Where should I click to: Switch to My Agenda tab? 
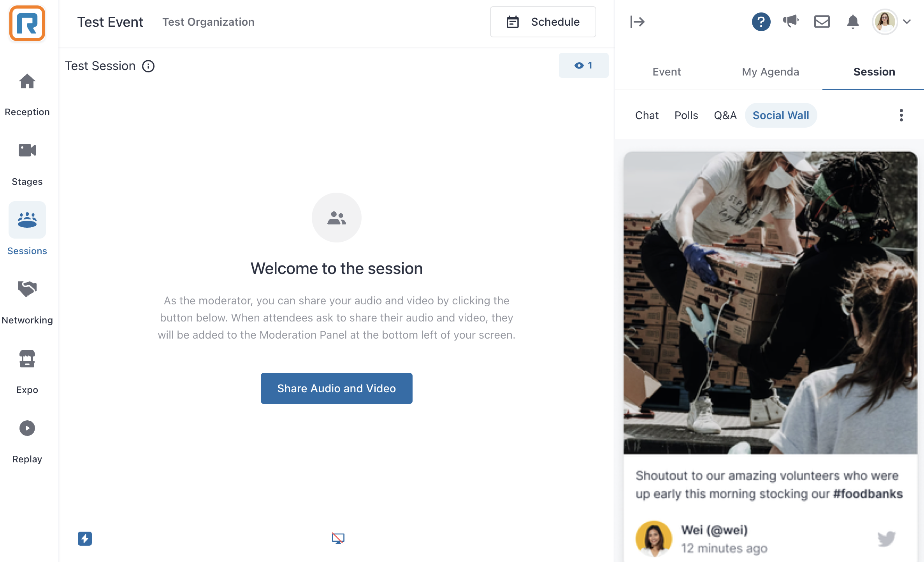[770, 72]
